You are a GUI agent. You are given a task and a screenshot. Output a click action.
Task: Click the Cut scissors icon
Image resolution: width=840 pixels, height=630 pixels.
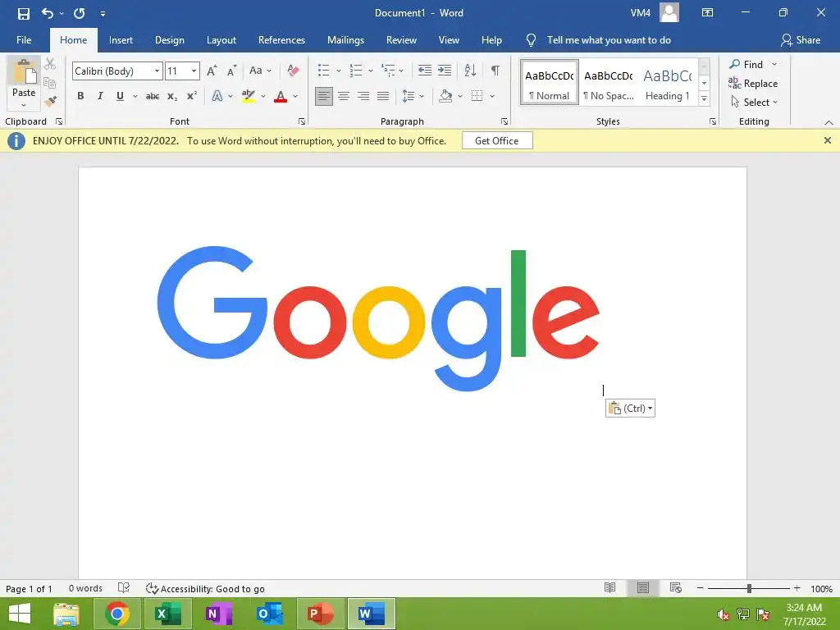(50, 64)
